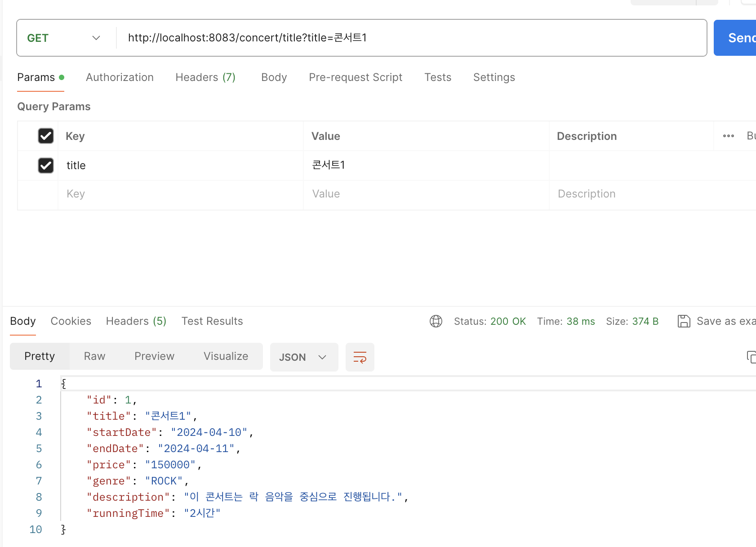
Task: Open the Headers (7) request tab
Action: pos(205,77)
